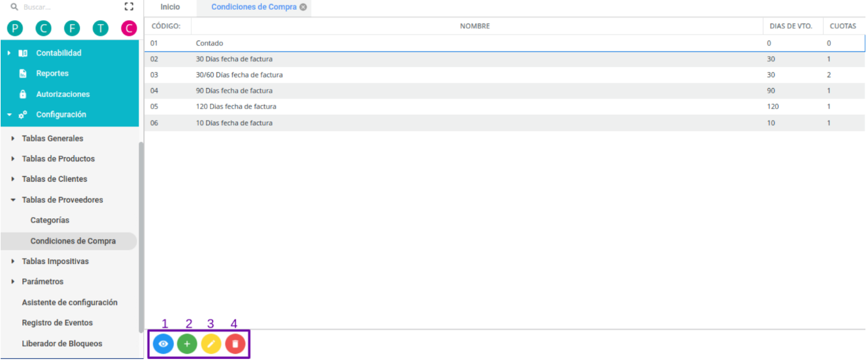The width and height of the screenshot is (868, 361).
Task: Click the green plus add button
Action: (187, 343)
